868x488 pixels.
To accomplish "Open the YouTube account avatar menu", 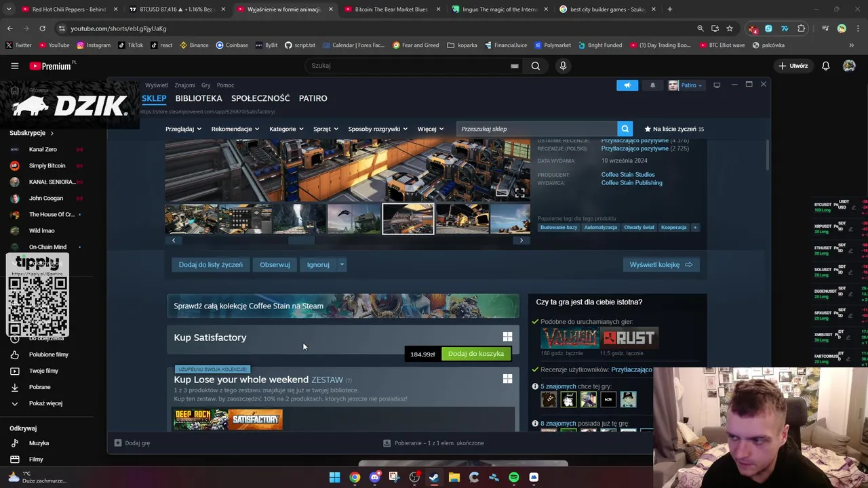I will [849, 66].
